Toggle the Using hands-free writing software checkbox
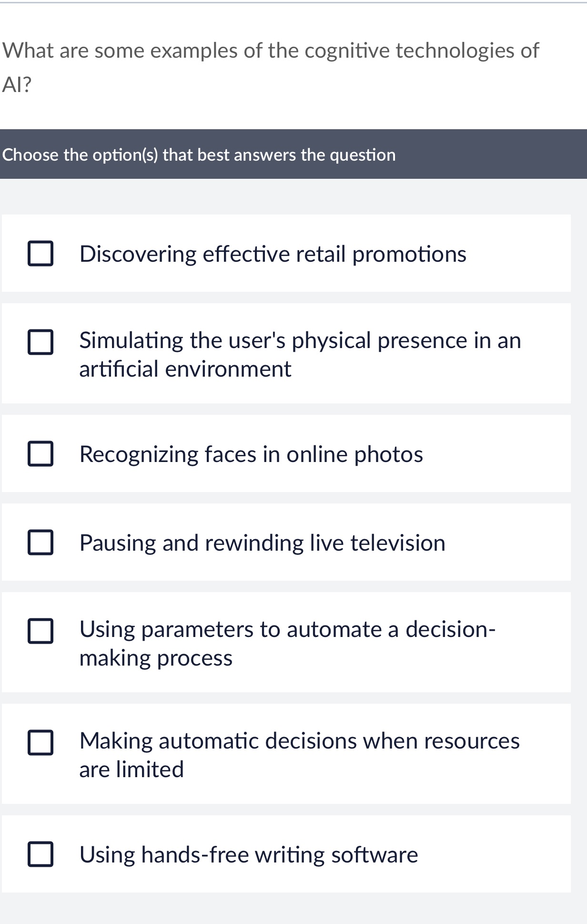 coord(40,854)
